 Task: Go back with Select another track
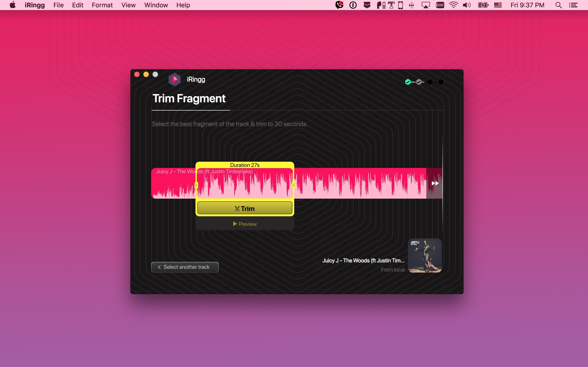pos(185,267)
